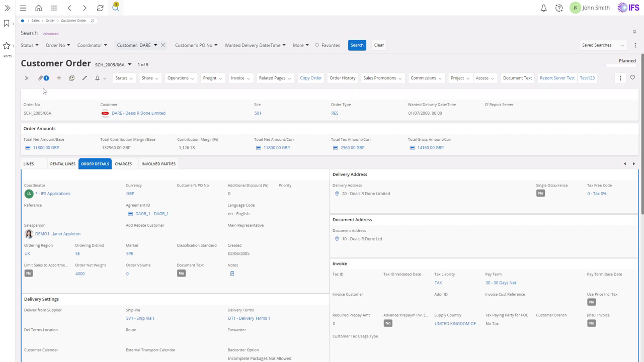Grab the vertical page scrollbar
This screenshot has width=644, height=362.
coord(641,133)
